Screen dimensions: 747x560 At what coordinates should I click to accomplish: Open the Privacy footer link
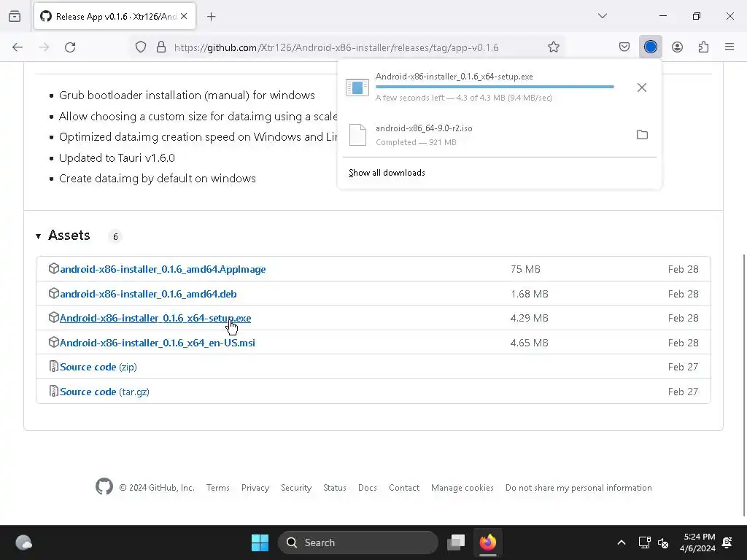pos(255,488)
